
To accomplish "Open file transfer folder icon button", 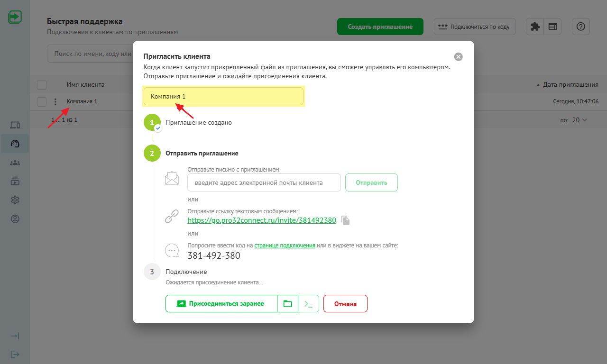I will [x=287, y=304].
